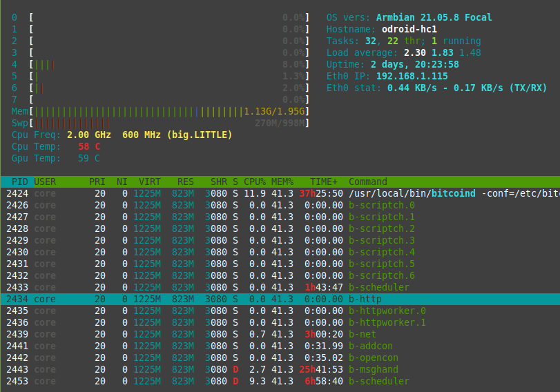Click the Tasks count 32

(x=370, y=41)
